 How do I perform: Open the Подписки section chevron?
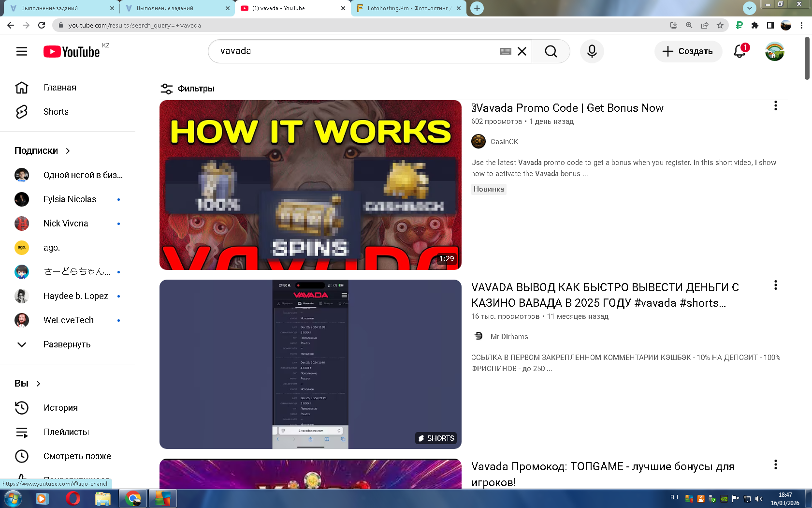[x=68, y=151]
